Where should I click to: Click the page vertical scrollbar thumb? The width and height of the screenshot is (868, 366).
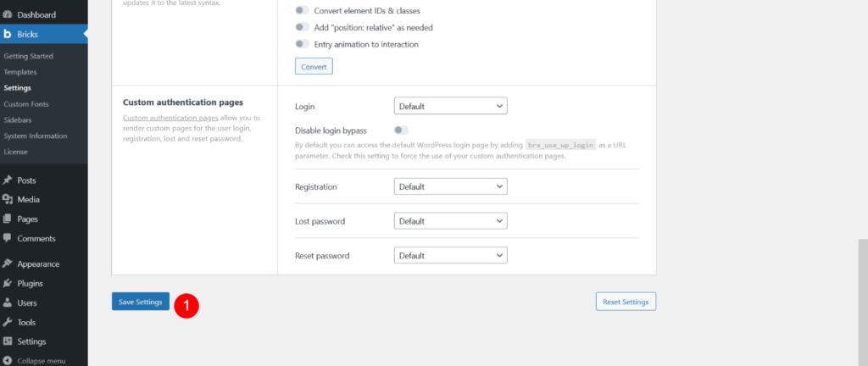863,302
